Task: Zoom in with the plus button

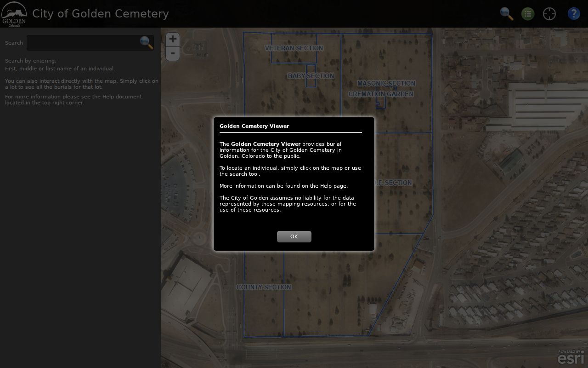Action: pyautogui.click(x=173, y=39)
